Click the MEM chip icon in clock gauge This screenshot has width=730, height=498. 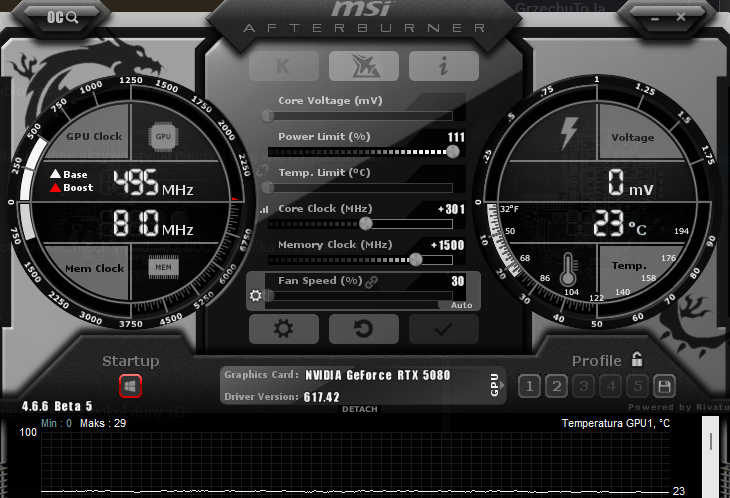(163, 268)
